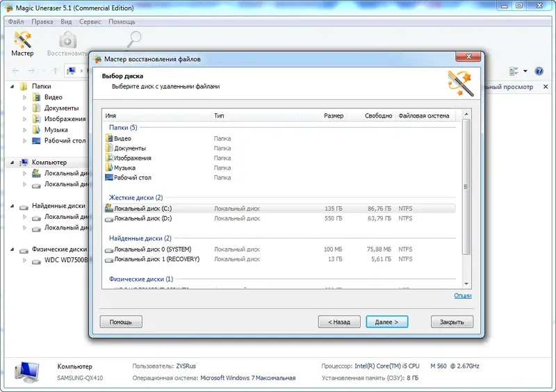
Task: Collapse the Найденные диски tree node
Action: (x=12, y=206)
